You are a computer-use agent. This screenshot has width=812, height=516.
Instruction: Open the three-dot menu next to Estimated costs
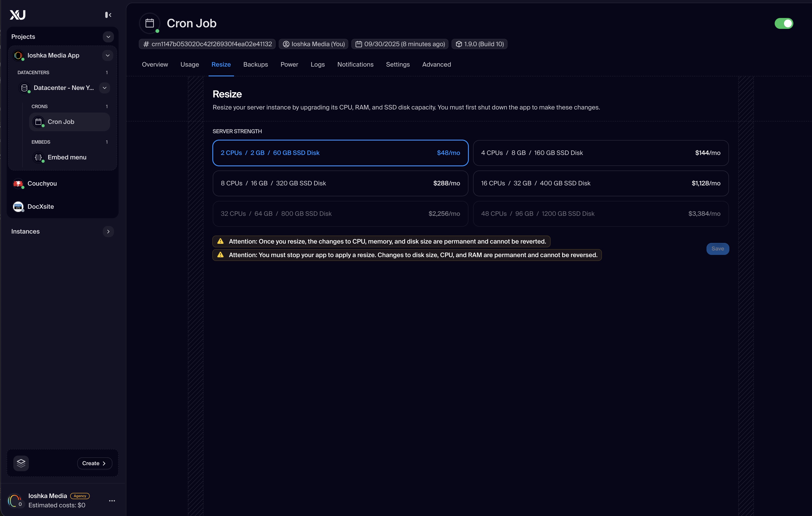pos(112,501)
